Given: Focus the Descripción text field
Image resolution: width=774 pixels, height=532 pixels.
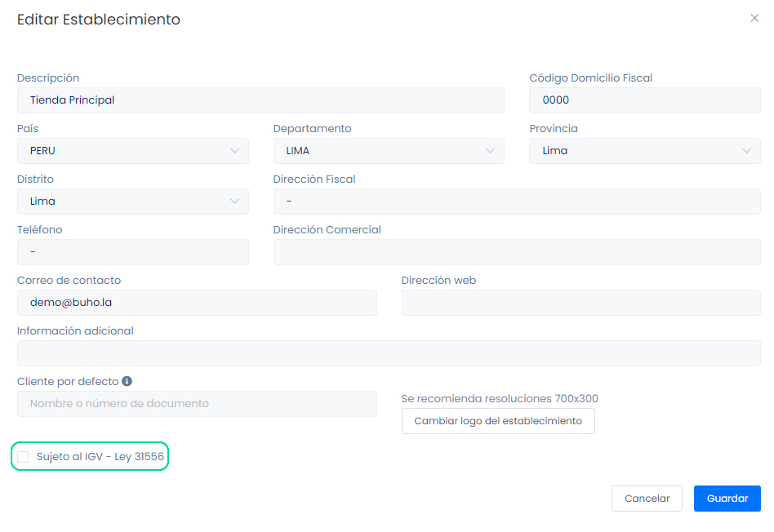Looking at the screenshot, I should click(260, 100).
